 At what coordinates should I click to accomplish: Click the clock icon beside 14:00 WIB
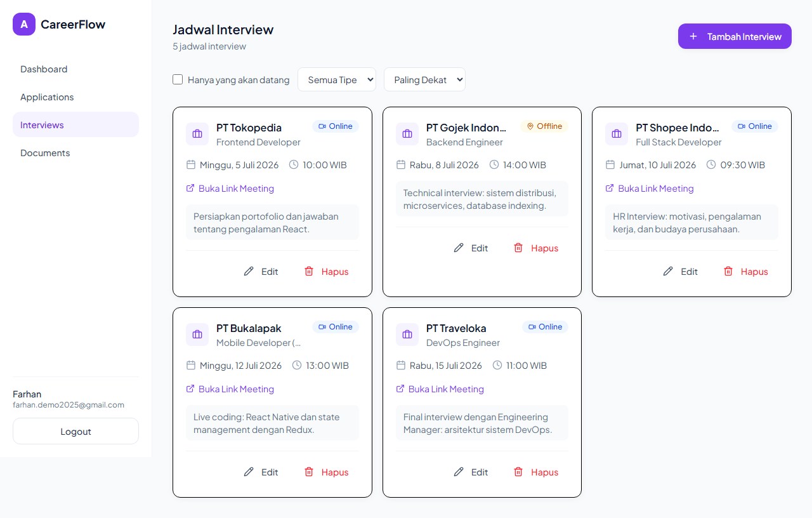(494, 164)
